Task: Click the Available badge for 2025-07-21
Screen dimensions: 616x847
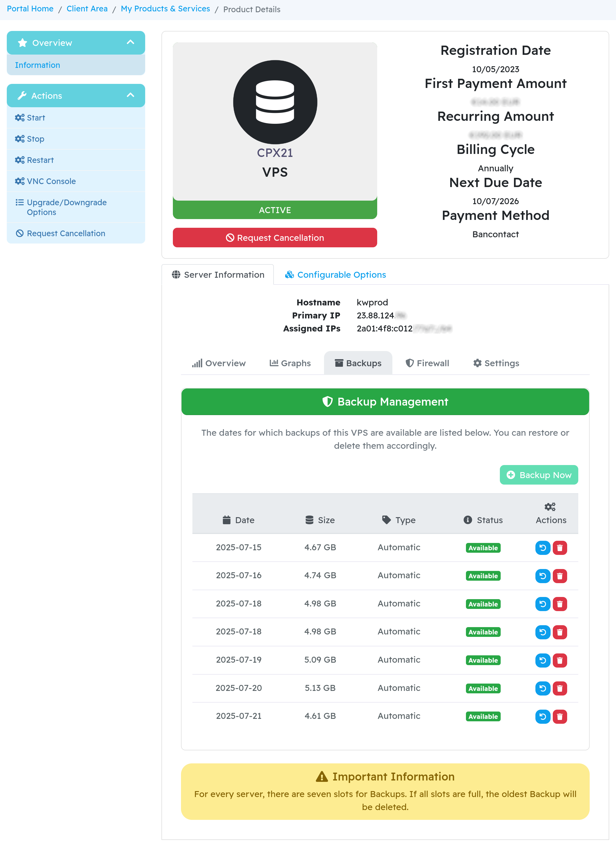Action: tap(483, 716)
